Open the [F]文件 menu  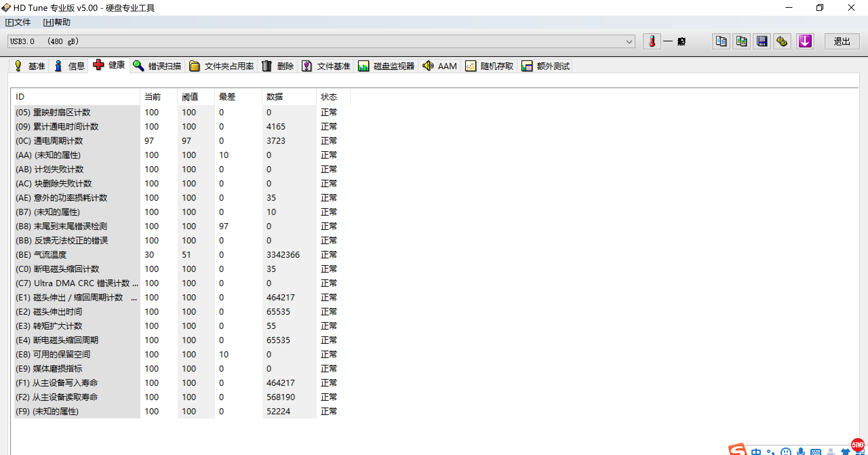[18, 22]
